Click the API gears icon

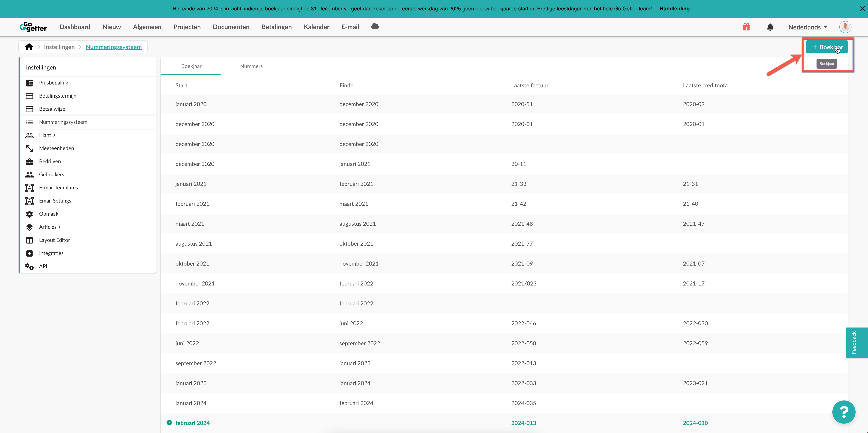[30, 267]
